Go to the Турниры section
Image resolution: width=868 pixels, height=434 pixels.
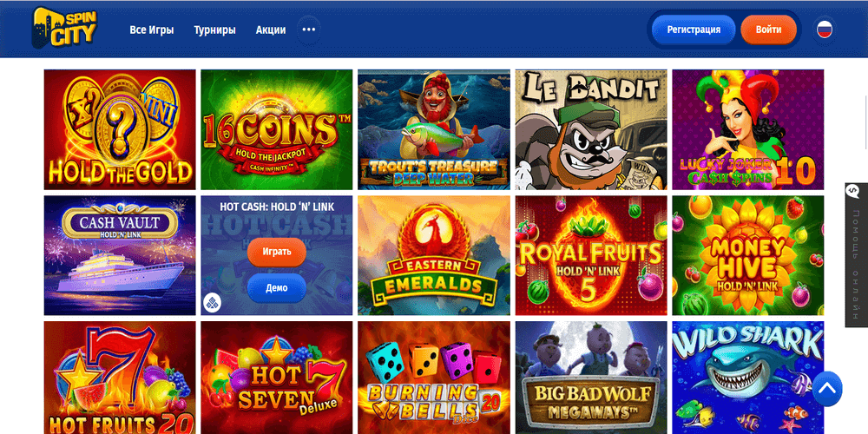[214, 30]
